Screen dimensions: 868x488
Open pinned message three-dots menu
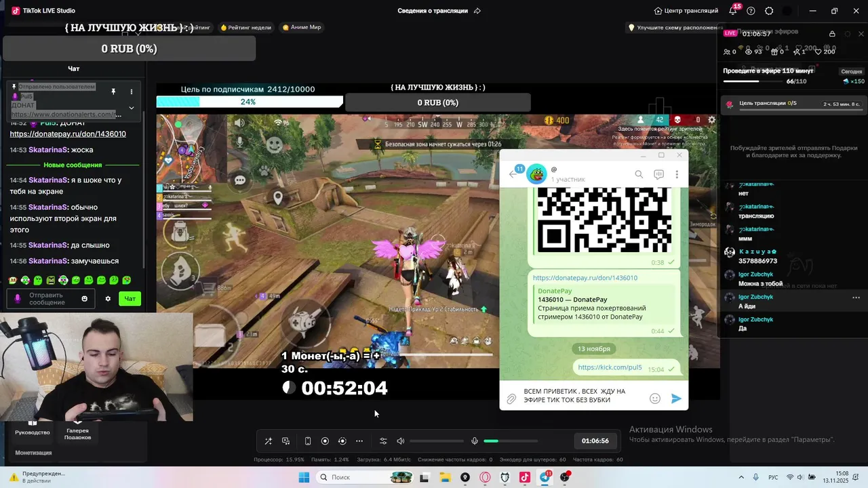click(132, 91)
